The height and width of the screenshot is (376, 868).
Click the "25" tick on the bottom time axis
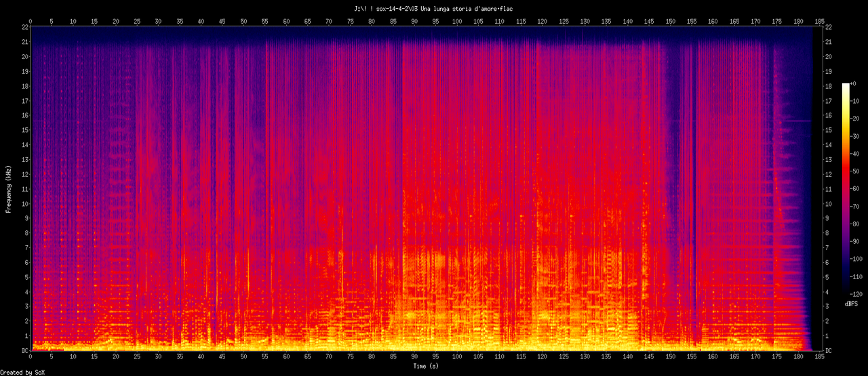click(x=137, y=356)
